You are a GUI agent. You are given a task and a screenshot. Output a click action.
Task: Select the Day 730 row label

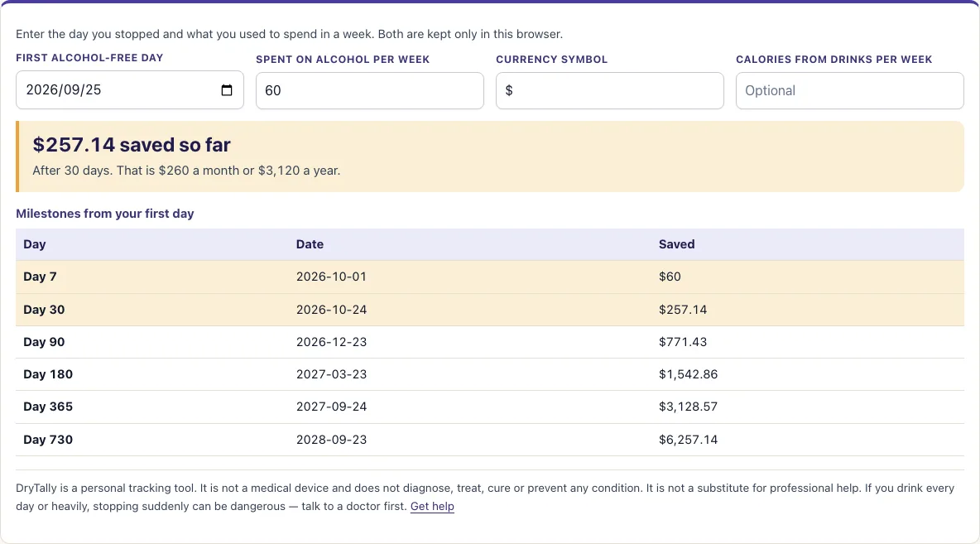point(48,440)
